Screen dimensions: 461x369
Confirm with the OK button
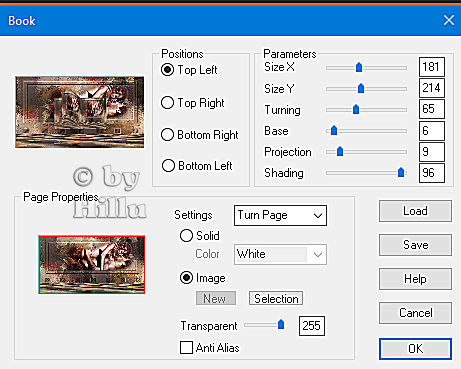[415, 349]
